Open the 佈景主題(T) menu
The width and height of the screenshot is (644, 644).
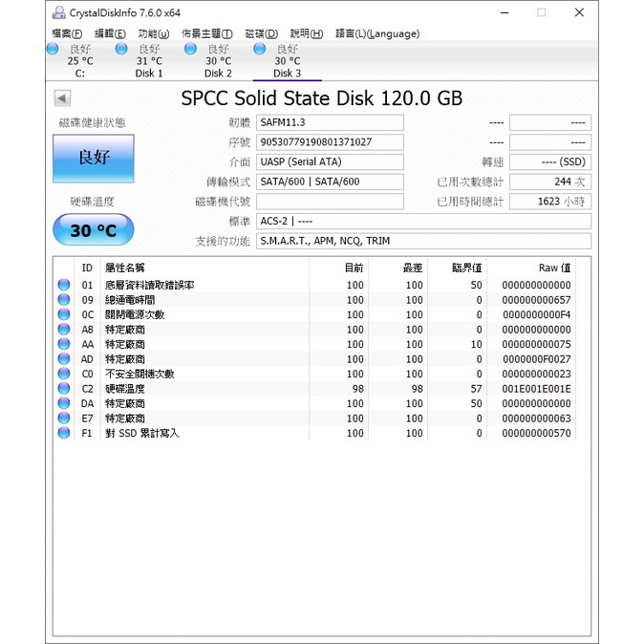pos(206,33)
